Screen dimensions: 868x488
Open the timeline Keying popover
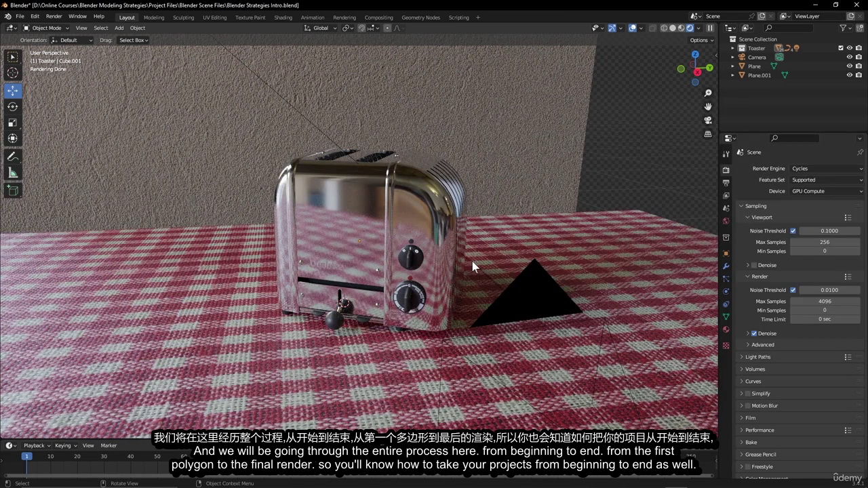65,446
